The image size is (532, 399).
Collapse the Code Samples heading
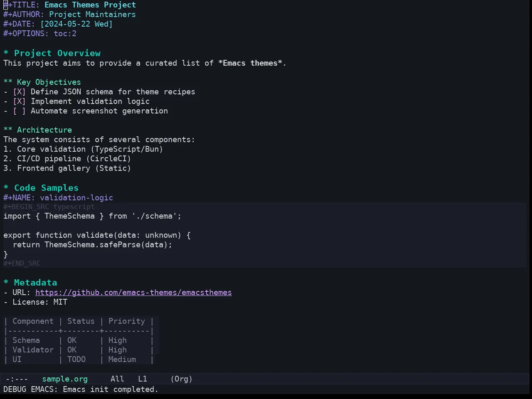point(41,188)
